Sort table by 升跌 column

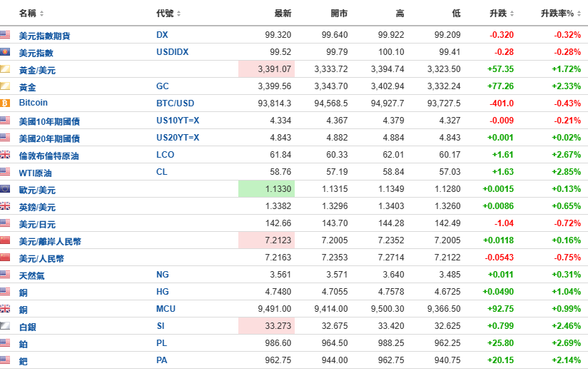(502, 14)
